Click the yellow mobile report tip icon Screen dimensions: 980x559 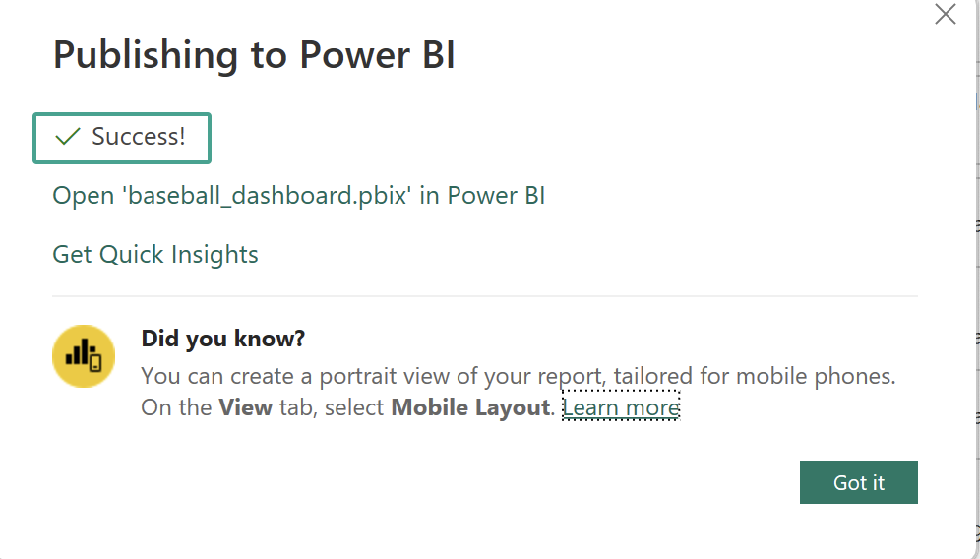pyautogui.click(x=84, y=356)
